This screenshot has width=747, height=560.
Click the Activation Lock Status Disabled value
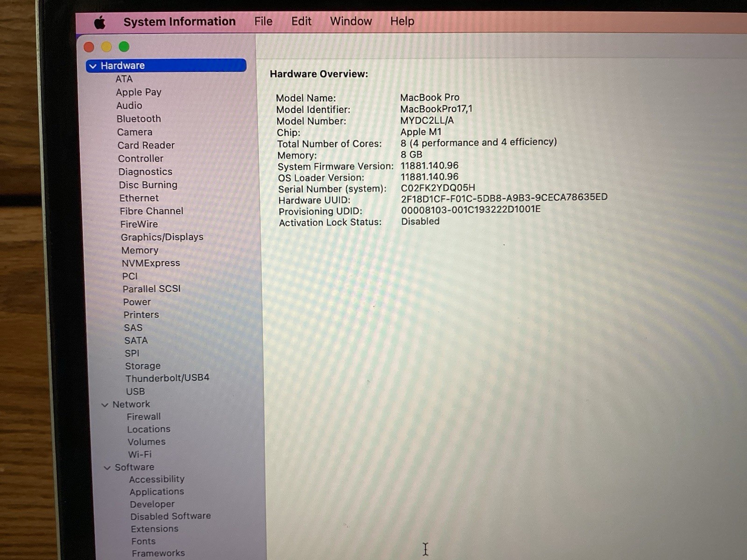pos(420,222)
